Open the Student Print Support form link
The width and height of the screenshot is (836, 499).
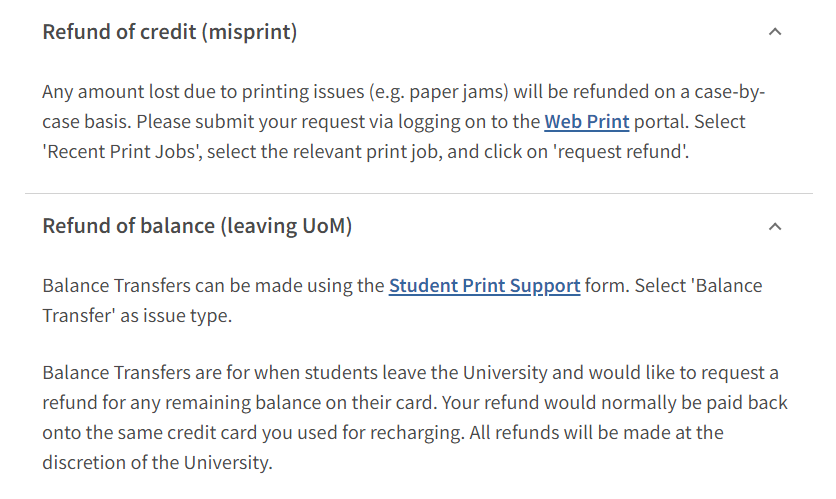pos(484,286)
